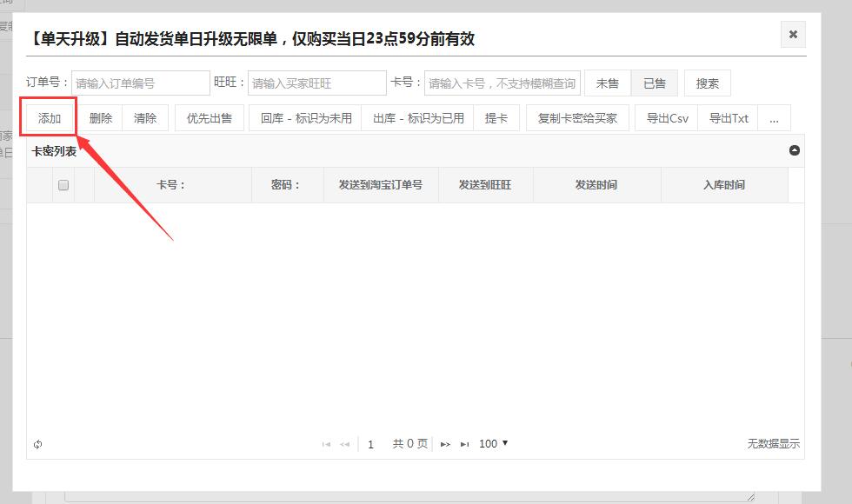Click 出库 - 标识为已用 button
The width and height of the screenshot is (852, 504).
tap(418, 118)
